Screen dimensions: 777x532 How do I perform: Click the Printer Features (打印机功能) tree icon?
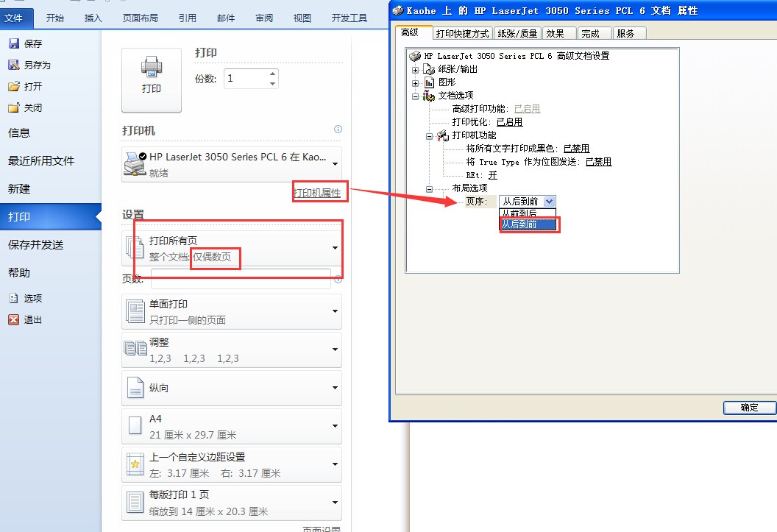point(442,135)
